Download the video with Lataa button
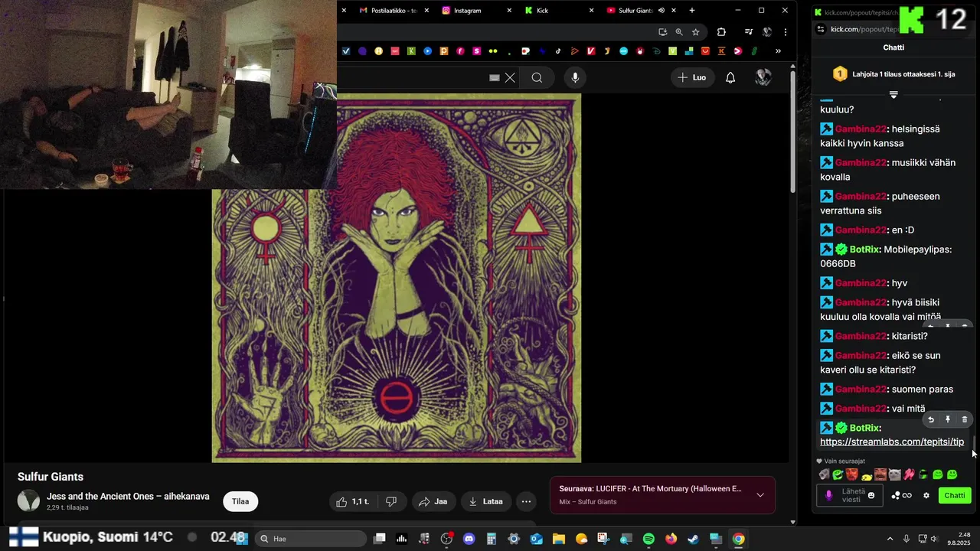 (485, 501)
